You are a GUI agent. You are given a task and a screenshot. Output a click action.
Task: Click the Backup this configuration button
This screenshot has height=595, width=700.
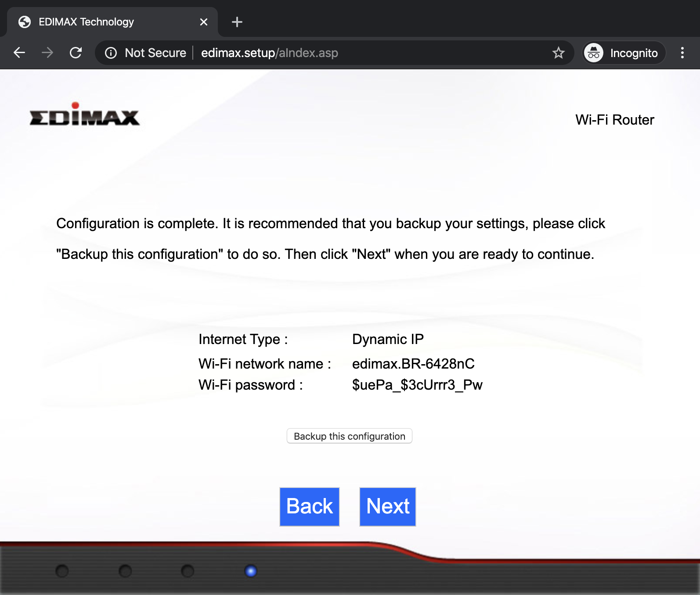(350, 436)
